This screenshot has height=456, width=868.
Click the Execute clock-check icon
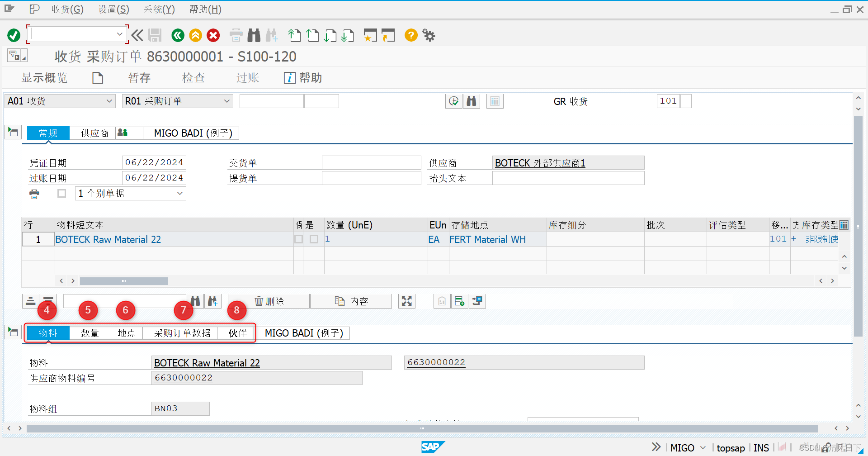tap(454, 101)
